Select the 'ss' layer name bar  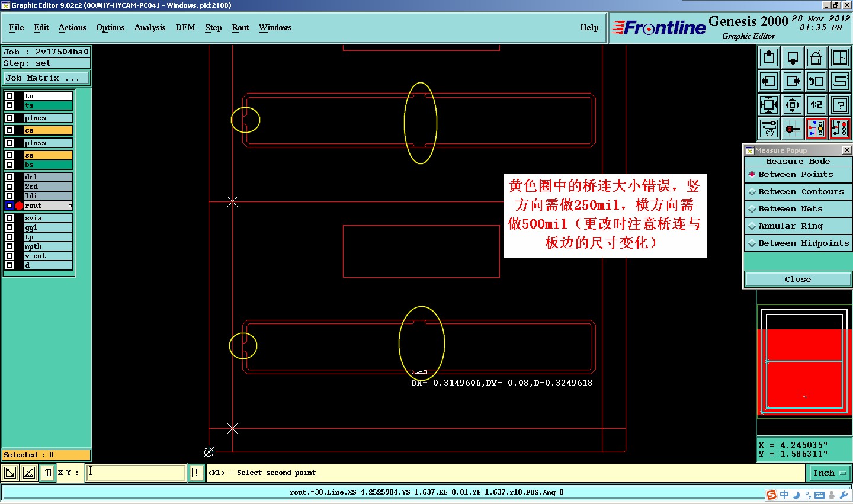[48, 155]
